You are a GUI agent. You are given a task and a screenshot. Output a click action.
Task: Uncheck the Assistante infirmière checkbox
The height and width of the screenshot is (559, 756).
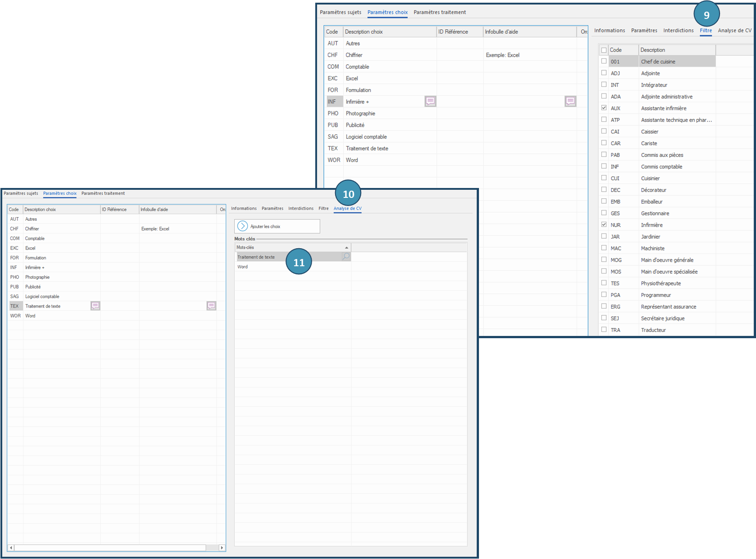tap(604, 108)
